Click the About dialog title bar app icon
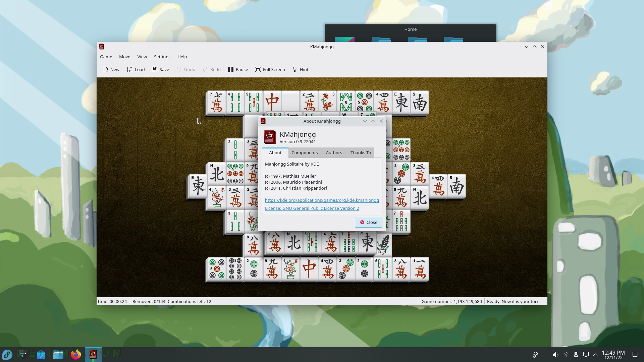This screenshot has width=644, height=362. (263, 121)
